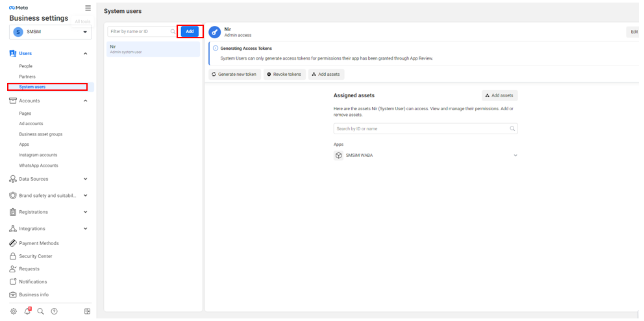Click the Security Center lock icon
The width and height of the screenshot is (644, 321).
(x=13, y=256)
